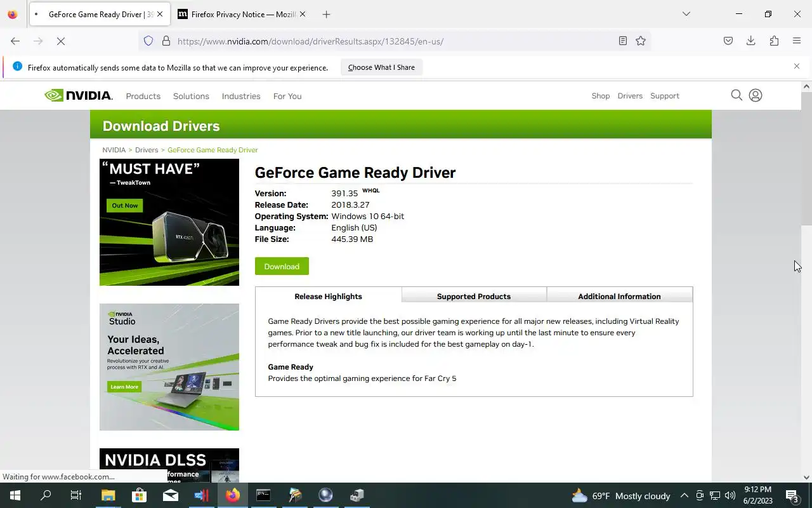Click the Firefox taskbar icon
Image resolution: width=812 pixels, height=508 pixels.
coord(232,495)
